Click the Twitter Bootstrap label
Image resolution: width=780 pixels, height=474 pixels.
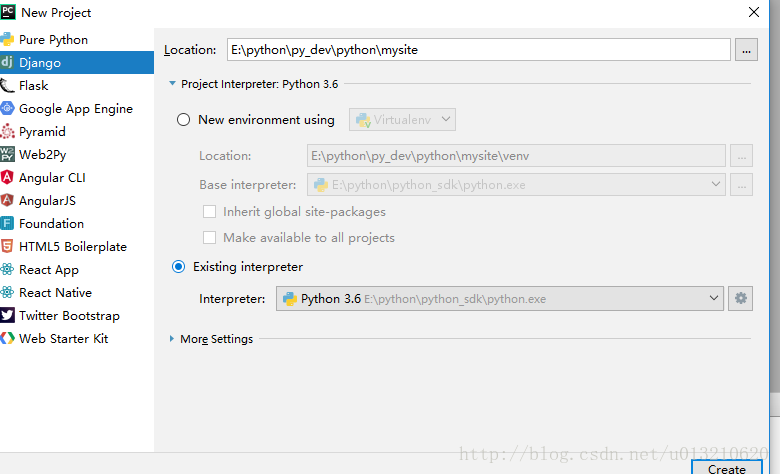coord(69,316)
